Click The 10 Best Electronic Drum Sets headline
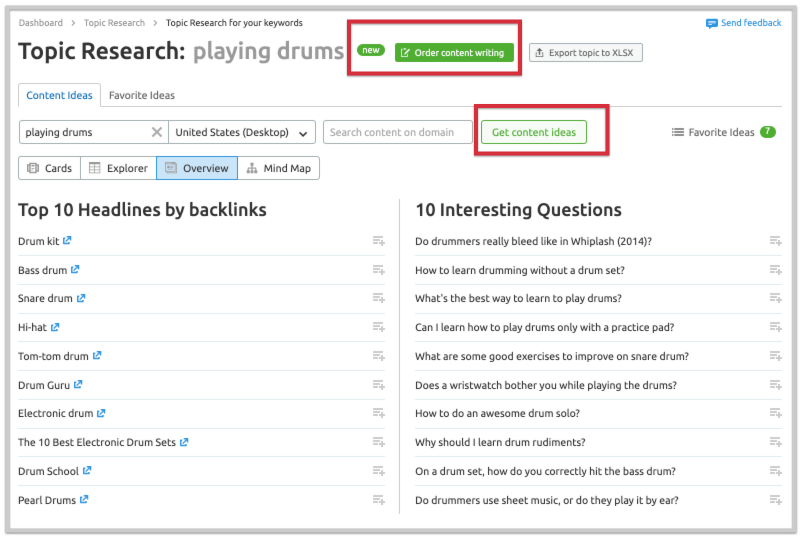Screen dimensions: 802x538 pyautogui.click(x=97, y=442)
